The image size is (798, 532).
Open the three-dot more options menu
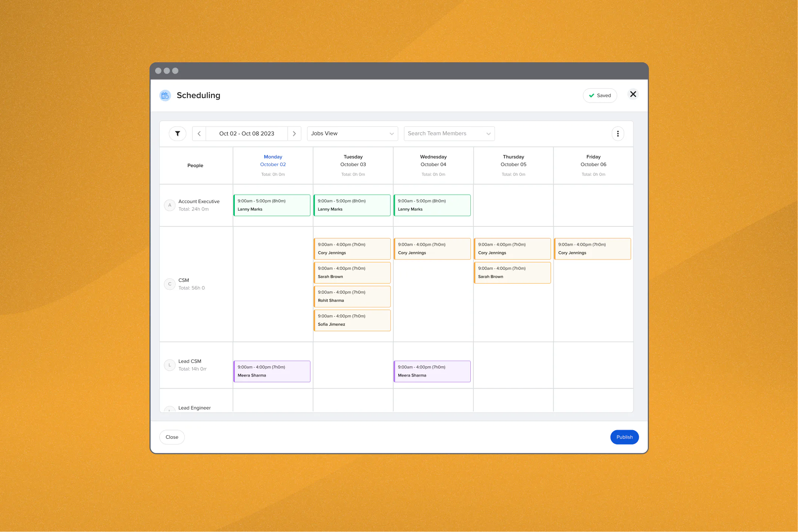pyautogui.click(x=618, y=134)
